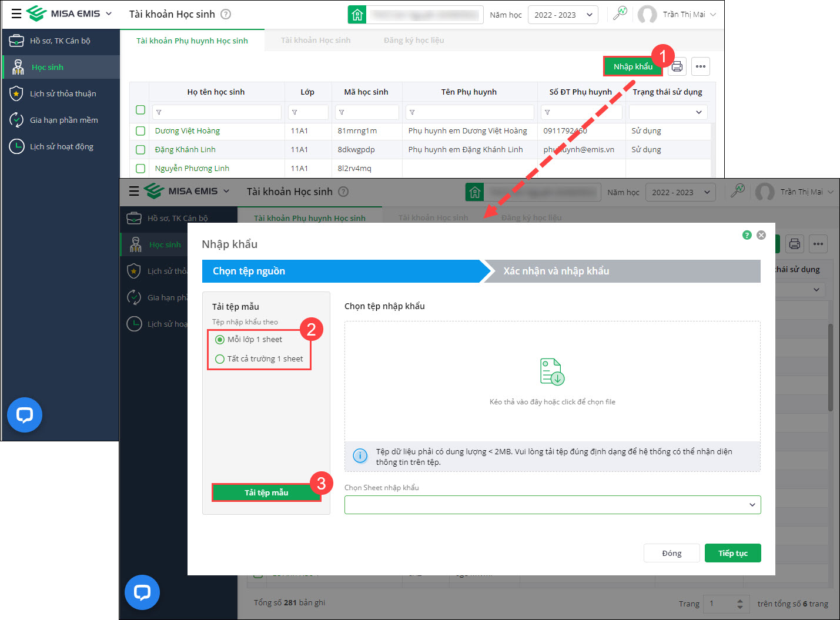Open the three-dot more options in front window

(818, 244)
